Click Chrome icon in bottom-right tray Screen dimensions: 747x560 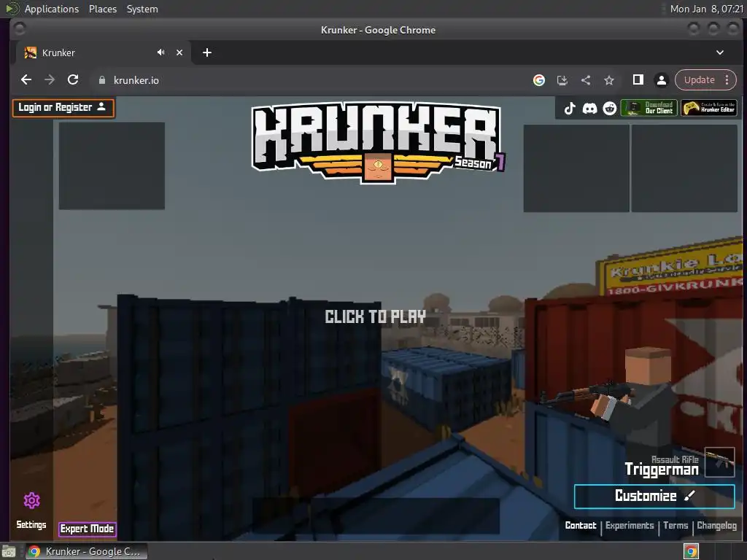pyautogui.click(x=691, y=551)
